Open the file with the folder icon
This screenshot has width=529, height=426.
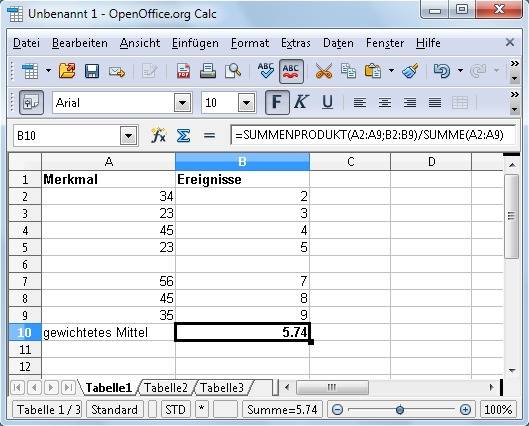pos(67,71)
